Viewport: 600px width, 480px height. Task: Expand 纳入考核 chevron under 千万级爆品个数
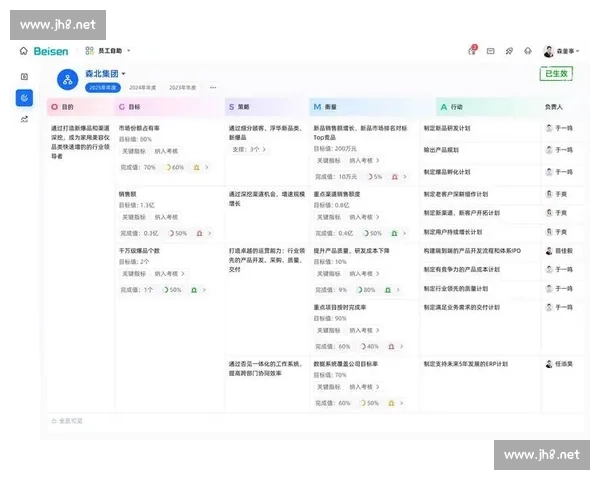[x=183, y=274]
